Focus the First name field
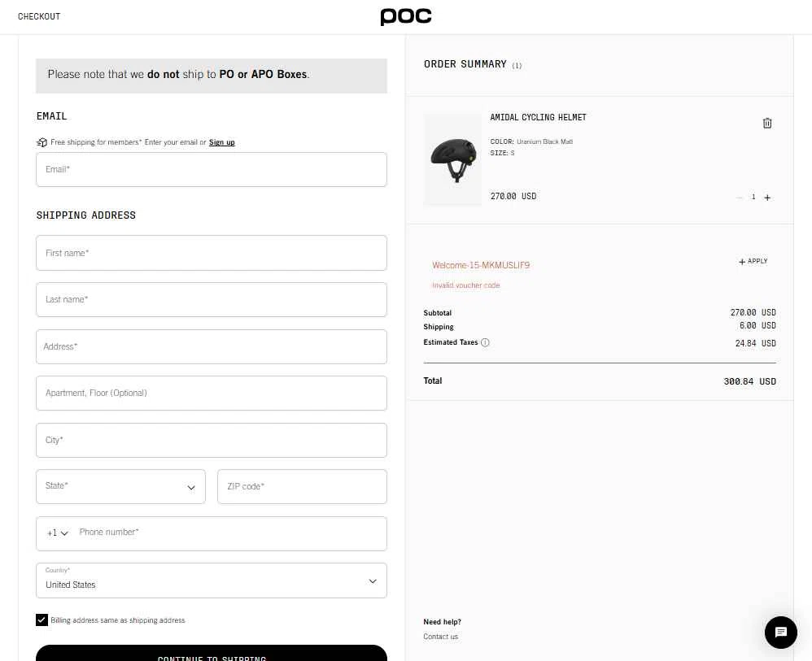Screen dimensions: 812x661 212,253
